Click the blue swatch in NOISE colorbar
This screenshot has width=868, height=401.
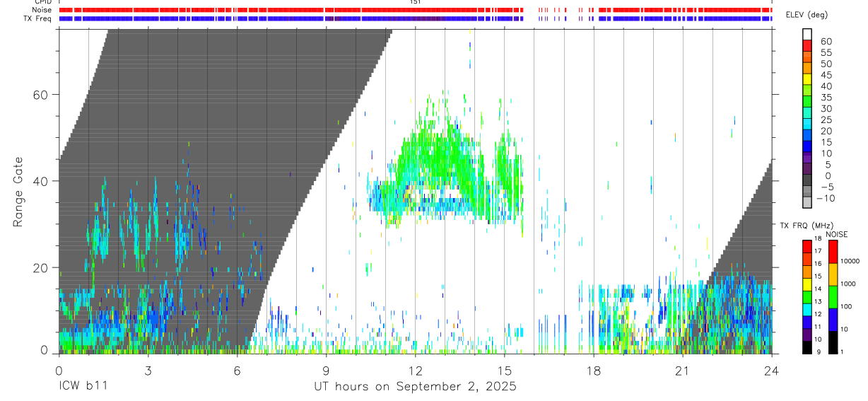coord(833,320)
